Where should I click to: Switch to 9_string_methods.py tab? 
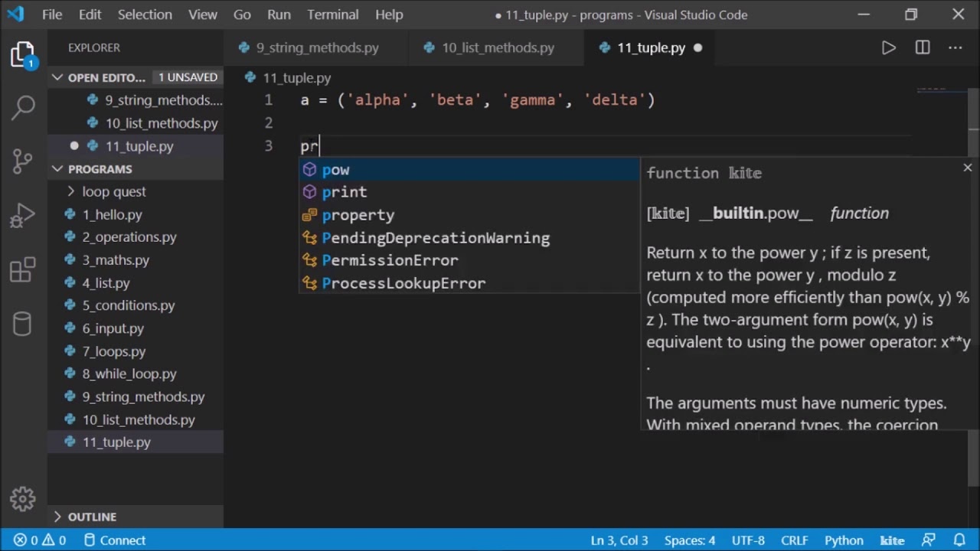point(317,47)
